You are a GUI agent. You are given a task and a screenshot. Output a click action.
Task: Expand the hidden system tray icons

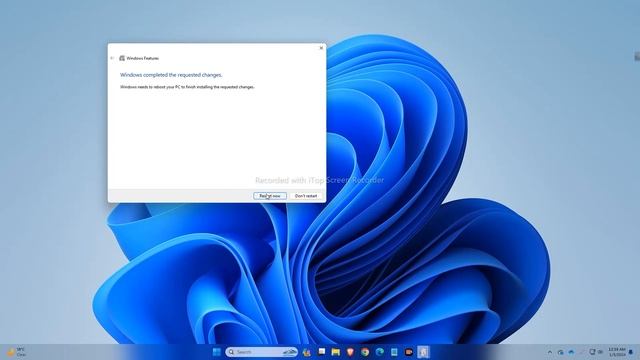click(x=550, y=352)
